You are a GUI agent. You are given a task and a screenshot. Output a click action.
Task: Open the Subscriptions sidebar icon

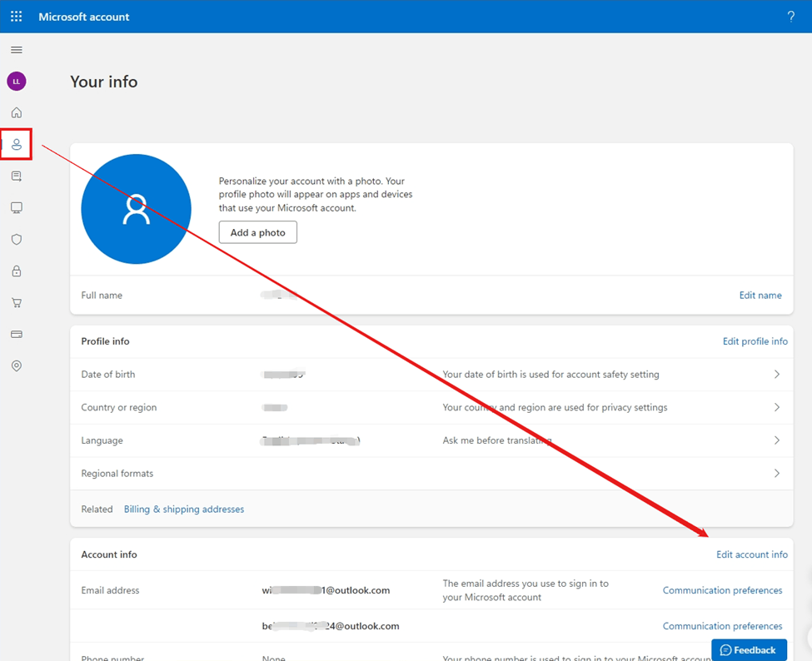click(16, 176)
